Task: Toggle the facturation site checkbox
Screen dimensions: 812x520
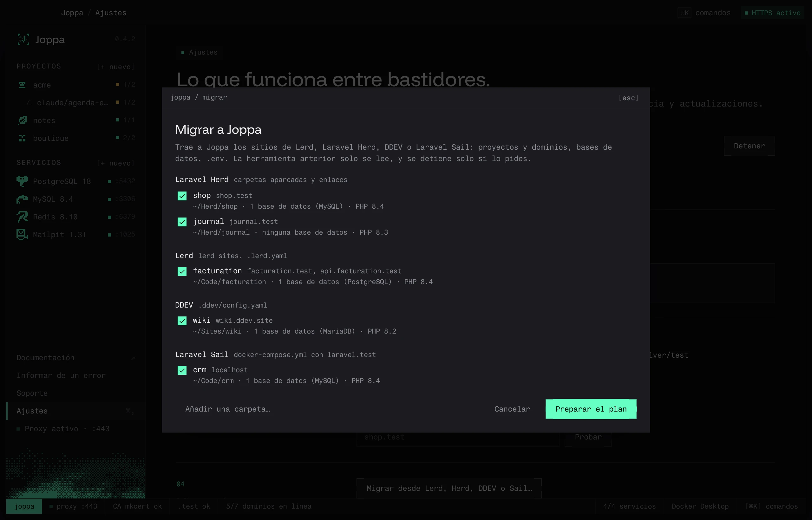Action: [182, 271]
